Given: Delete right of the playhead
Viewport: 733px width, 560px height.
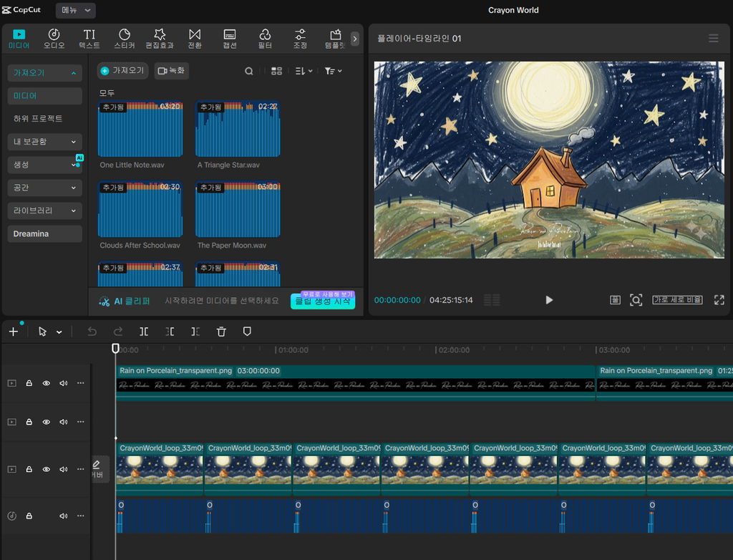Looking at the screenshot, I should tap(195, 332).
